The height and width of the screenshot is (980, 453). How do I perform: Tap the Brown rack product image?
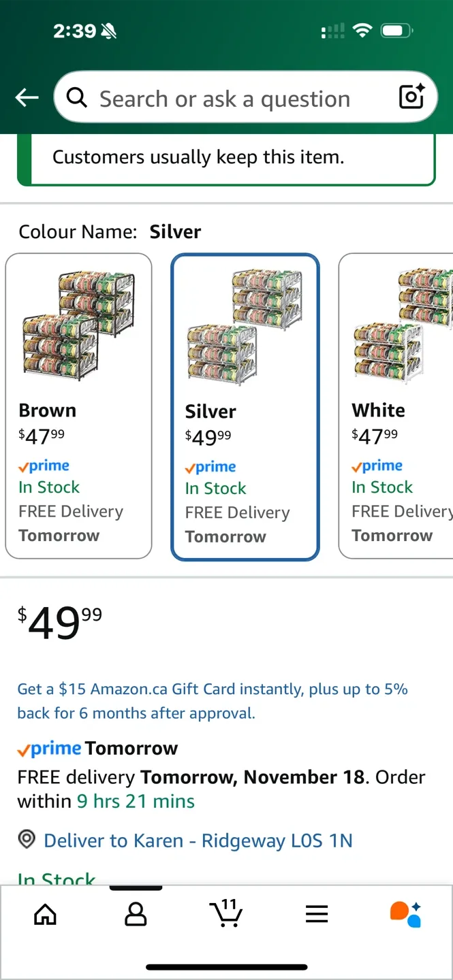(x=78, y=320)
